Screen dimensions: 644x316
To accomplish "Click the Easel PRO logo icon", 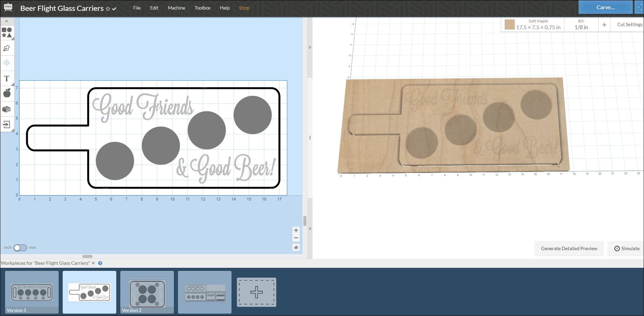I will (x=8, y=8).
